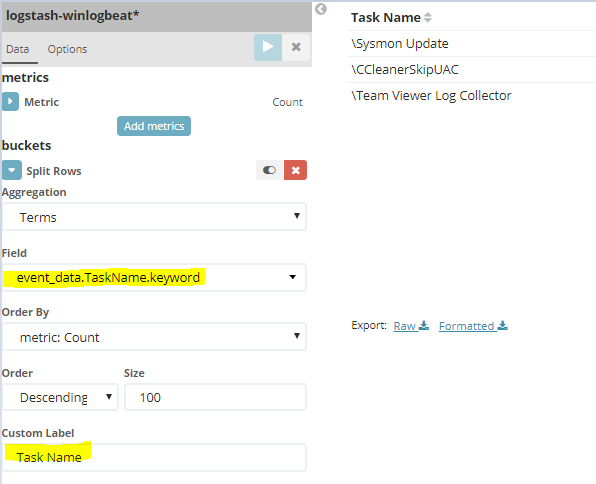Select the Data tab
Viewport: 596px width, 484px height.
pos(17,49)
